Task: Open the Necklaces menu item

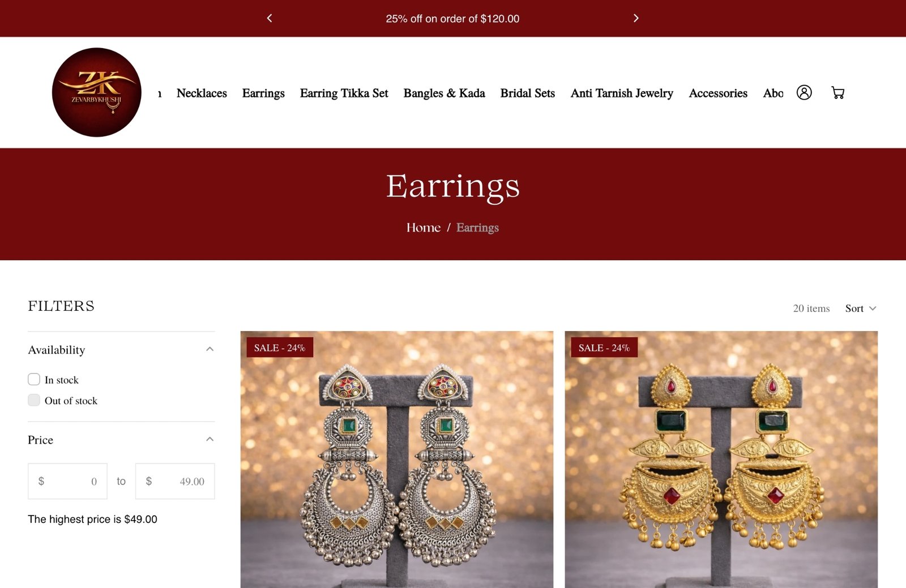Action: pos(202,93)
